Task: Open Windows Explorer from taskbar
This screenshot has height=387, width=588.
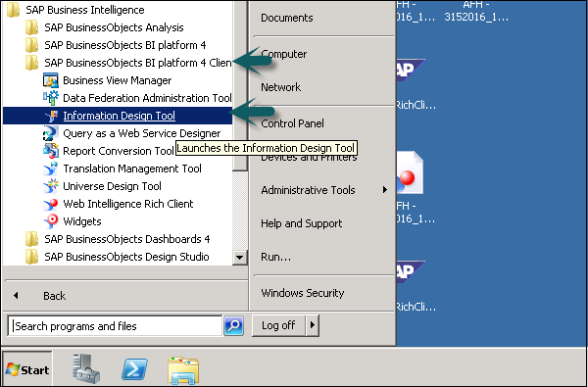Action: [x=183, y=370]
